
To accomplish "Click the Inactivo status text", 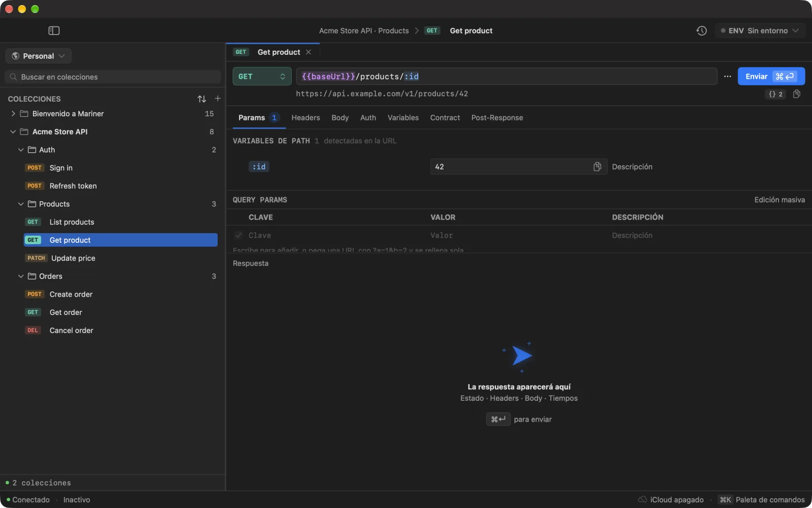I will point(77,499).
